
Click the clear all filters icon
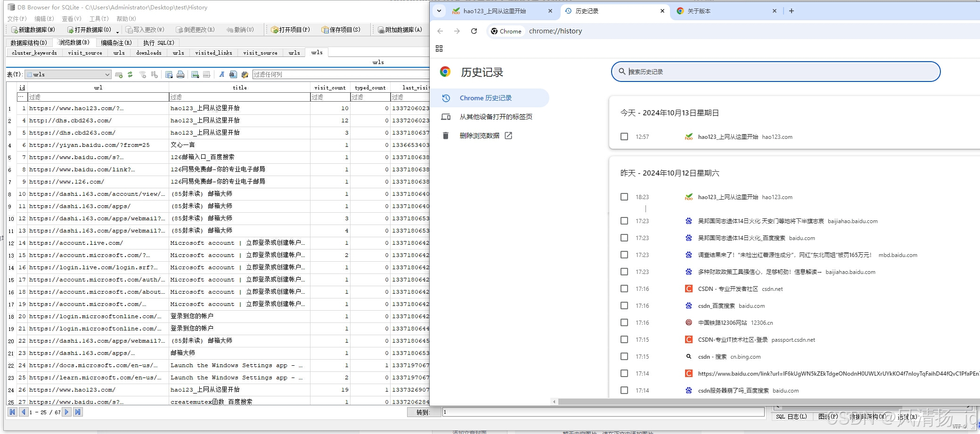click(143, 74)
